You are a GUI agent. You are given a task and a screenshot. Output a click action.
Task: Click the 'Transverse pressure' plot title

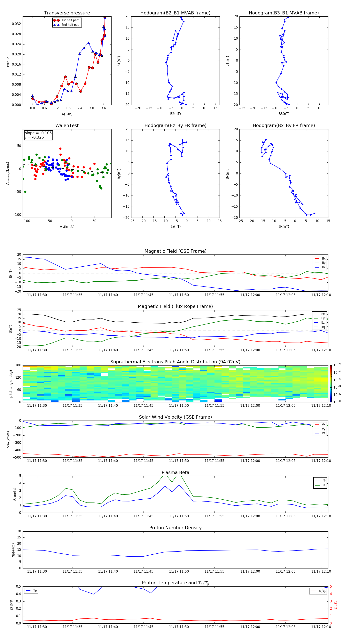click(x=67, y=13)
